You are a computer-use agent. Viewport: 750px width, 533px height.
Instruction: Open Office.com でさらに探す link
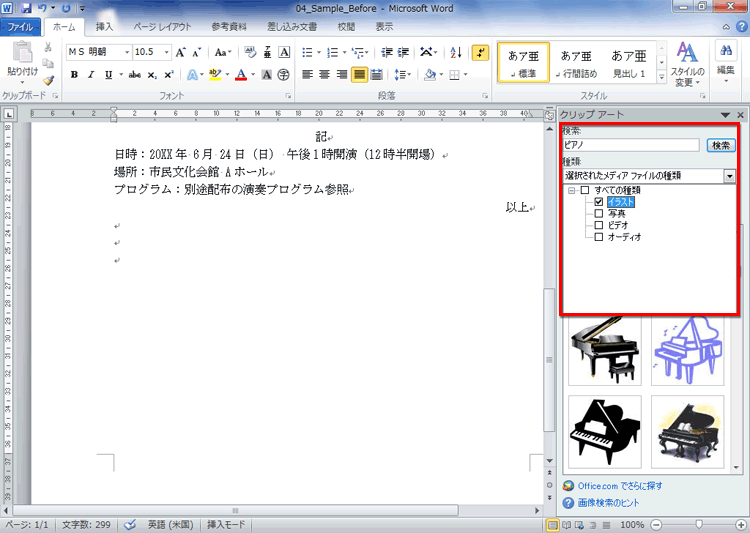[620, 486]
